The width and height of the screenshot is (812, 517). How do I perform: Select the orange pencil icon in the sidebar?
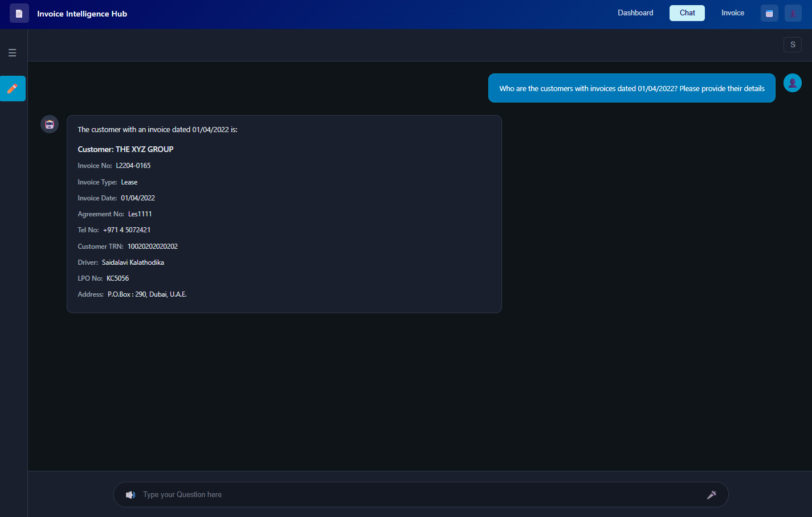[x=13, y=88]
